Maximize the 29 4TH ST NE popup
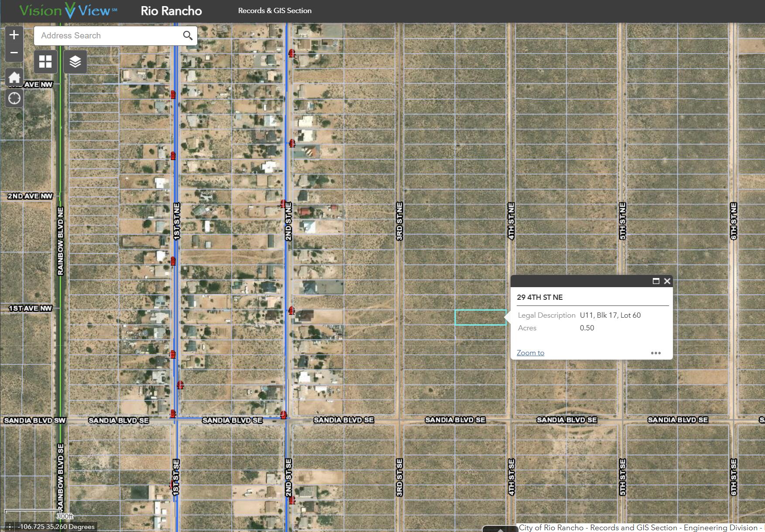 click(655, 281)
